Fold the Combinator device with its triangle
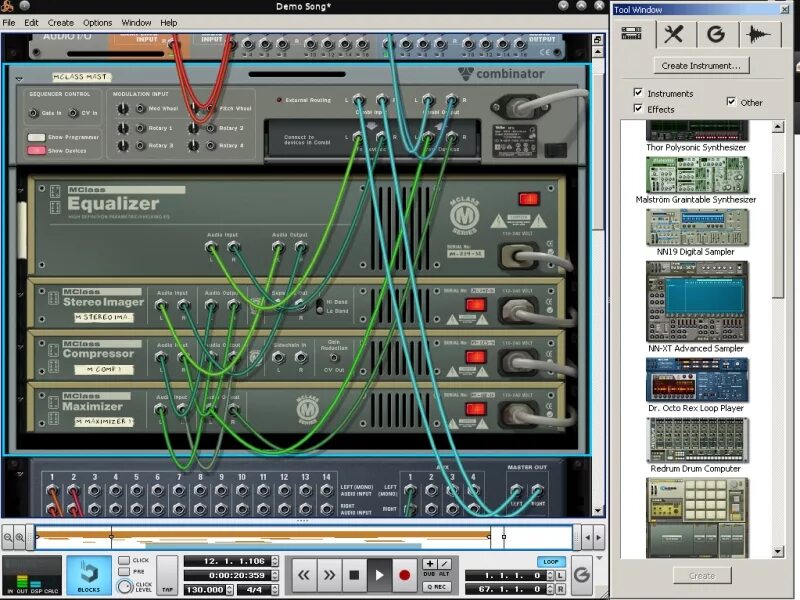The image size is (800, 600). tap(19, 80)
